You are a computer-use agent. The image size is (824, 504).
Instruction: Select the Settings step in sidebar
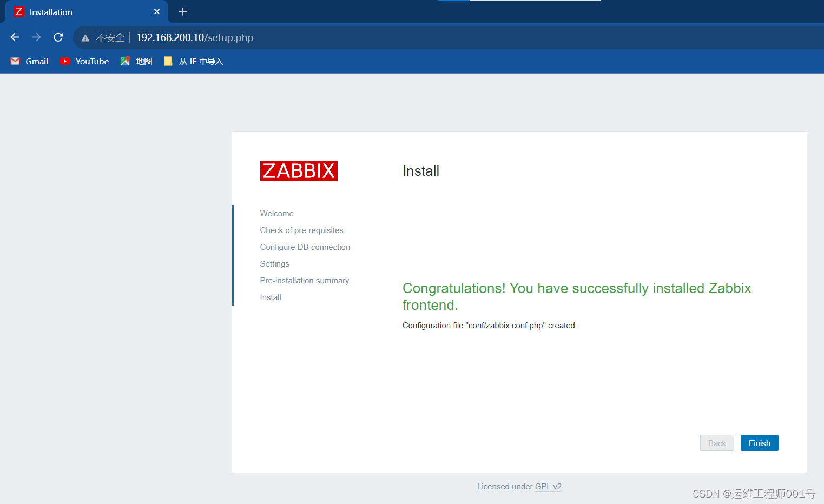274,264
